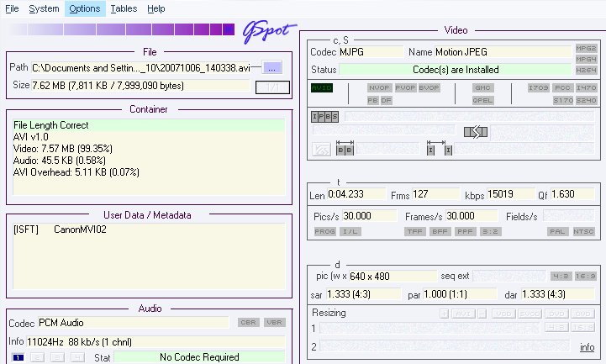Click the purple gradient progress bar

[122, 29]
